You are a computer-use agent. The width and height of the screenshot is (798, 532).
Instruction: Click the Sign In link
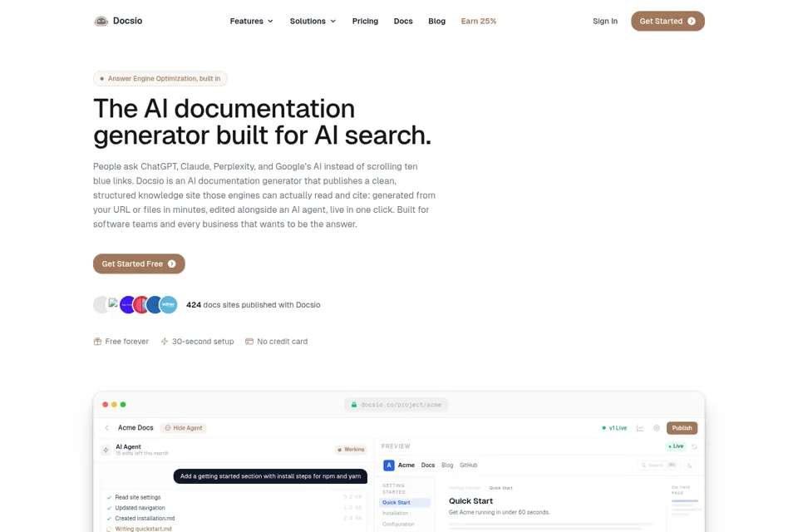pos(604,22)
